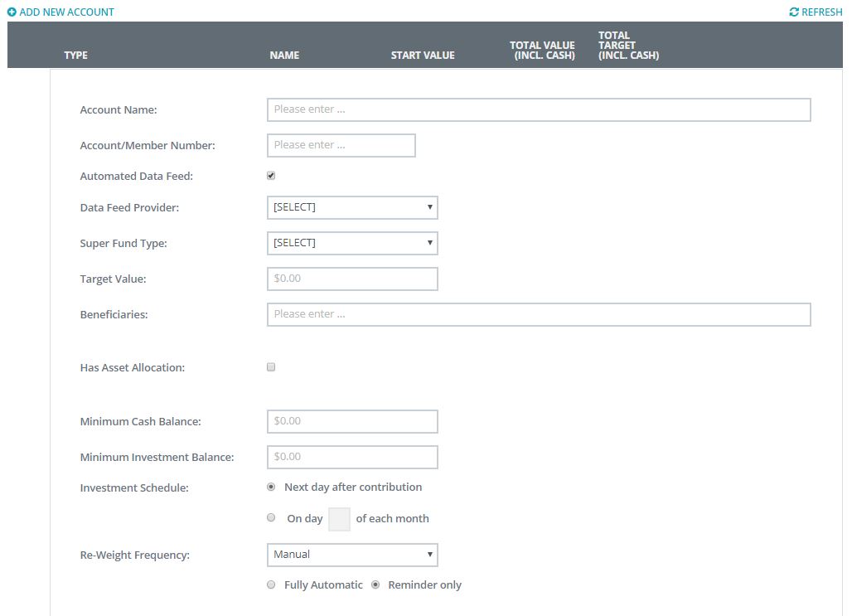Click the refresh arrows icon

pos(794,12)
